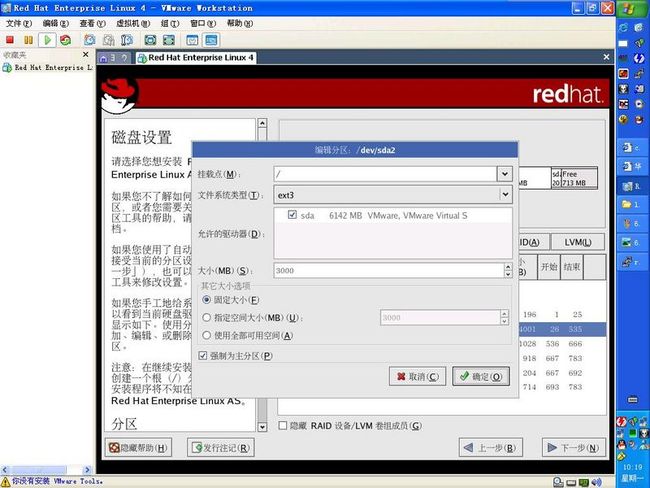Click the yellow Suspend VM toolbar icon
The width and height of the screenshot is (650, 488).
28,40
